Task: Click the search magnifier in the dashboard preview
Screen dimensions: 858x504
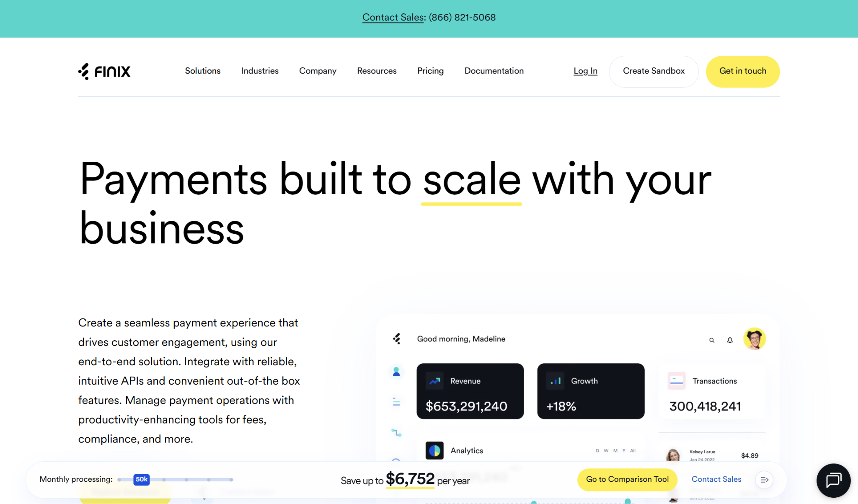Action: click(712, 340)
